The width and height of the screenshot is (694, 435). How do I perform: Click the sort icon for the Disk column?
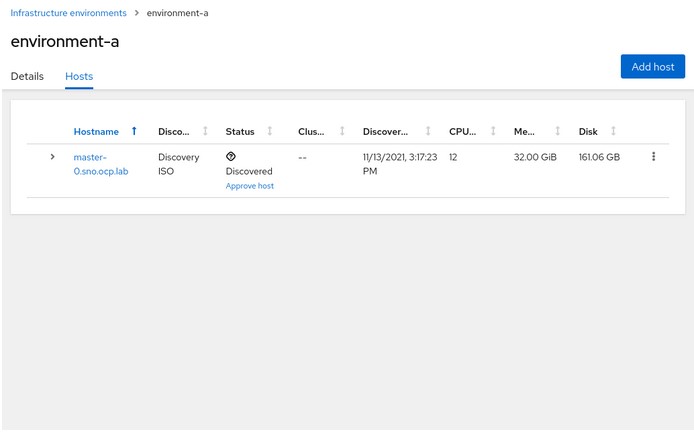(613, 131)
